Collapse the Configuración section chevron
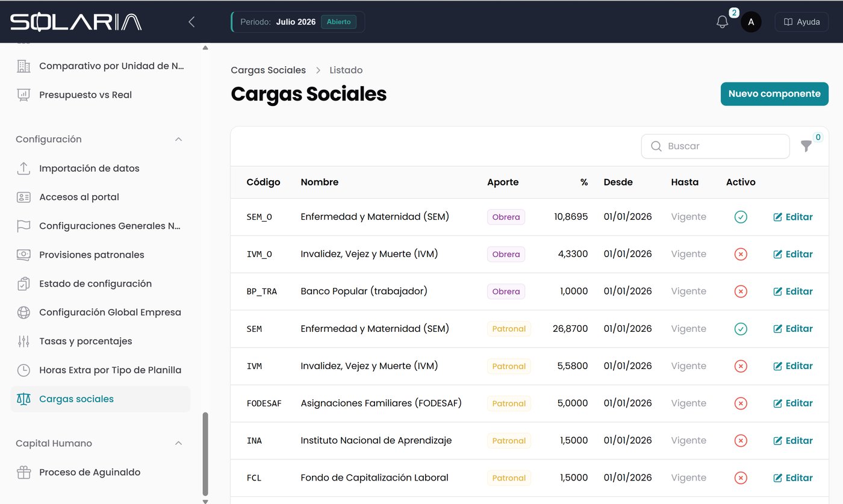 click(178, 139)
